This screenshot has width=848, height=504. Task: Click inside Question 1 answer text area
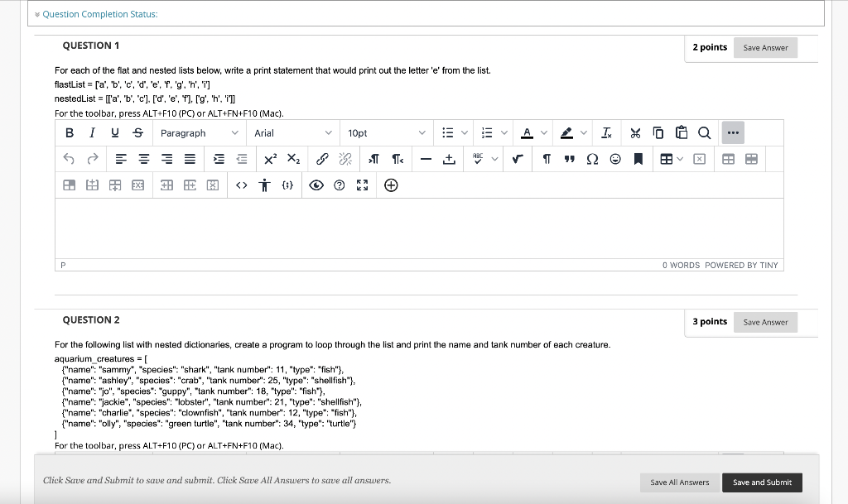[x=419, y=228]
